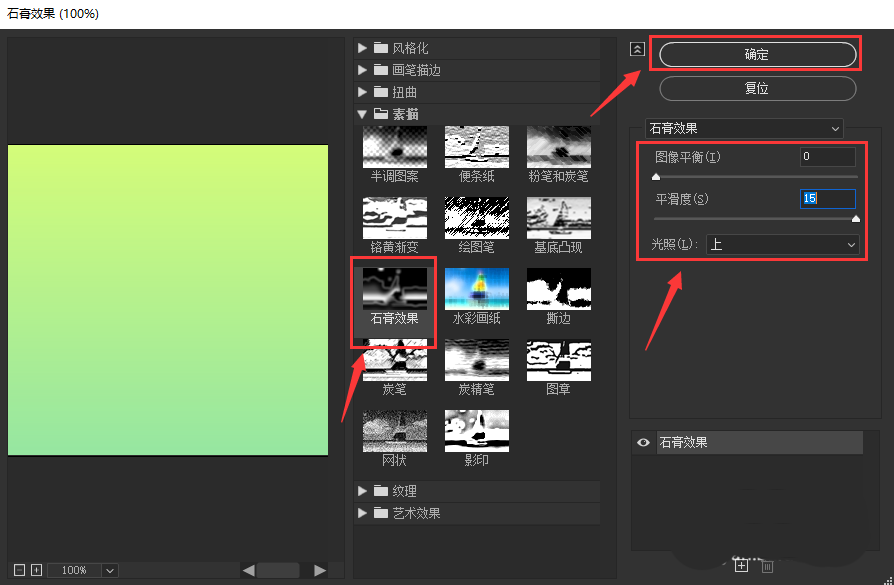Apply the 图章 filter thumbnail
The height and width of the screenshot is (585, 894).
(x=559, y=360)
